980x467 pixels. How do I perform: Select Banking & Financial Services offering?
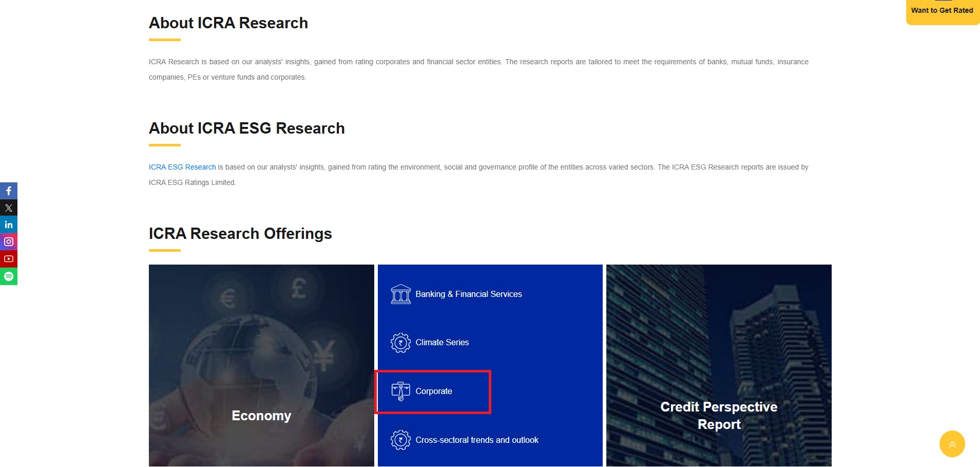(x=468, y=294)
